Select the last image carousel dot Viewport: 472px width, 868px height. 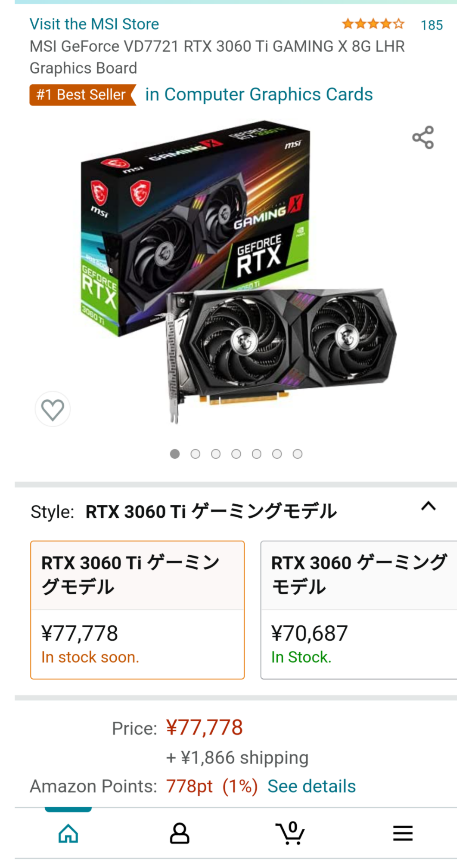coord(298,454)
